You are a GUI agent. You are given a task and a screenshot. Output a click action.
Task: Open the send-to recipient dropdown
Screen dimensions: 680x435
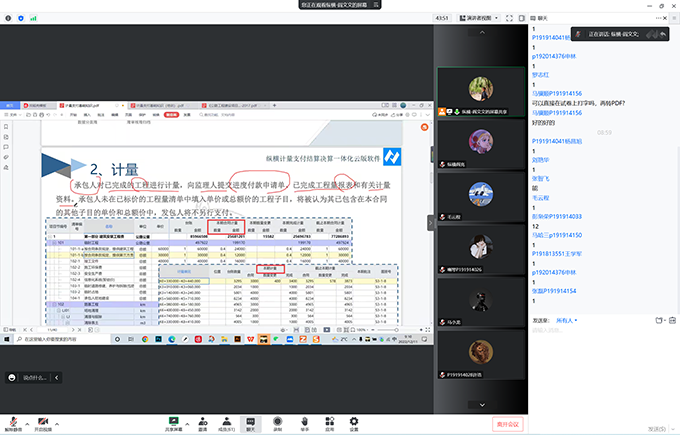[571, 320]
